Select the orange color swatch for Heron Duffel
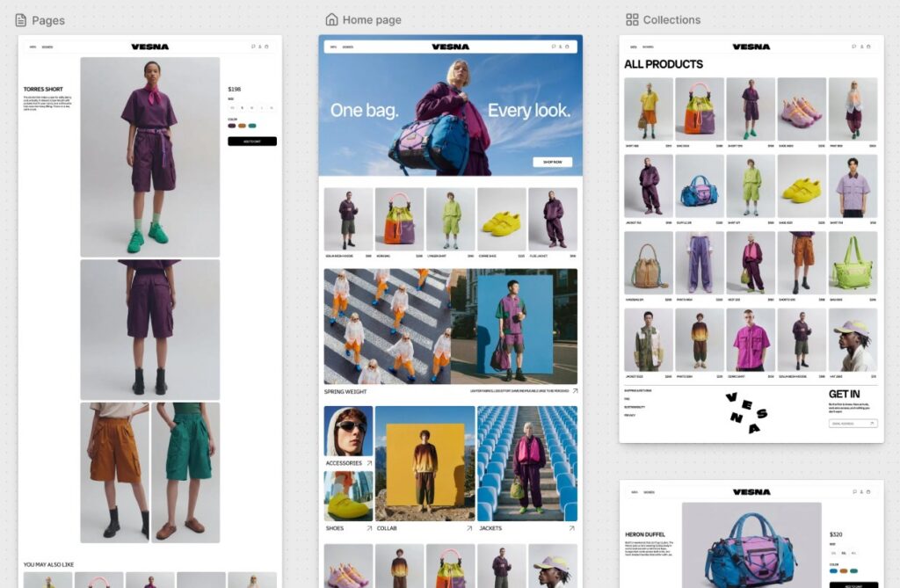 844,570
